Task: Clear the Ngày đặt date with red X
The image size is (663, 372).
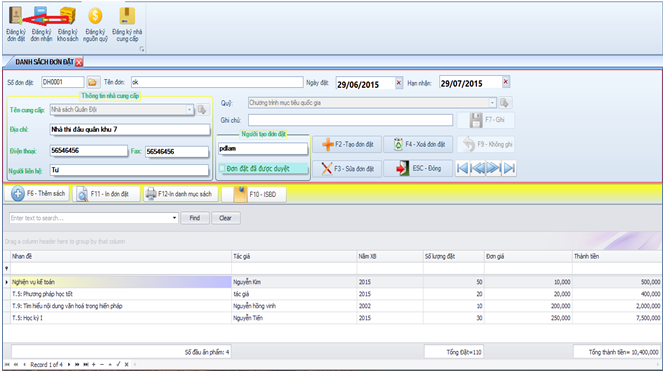Action: tap(399, 83)
